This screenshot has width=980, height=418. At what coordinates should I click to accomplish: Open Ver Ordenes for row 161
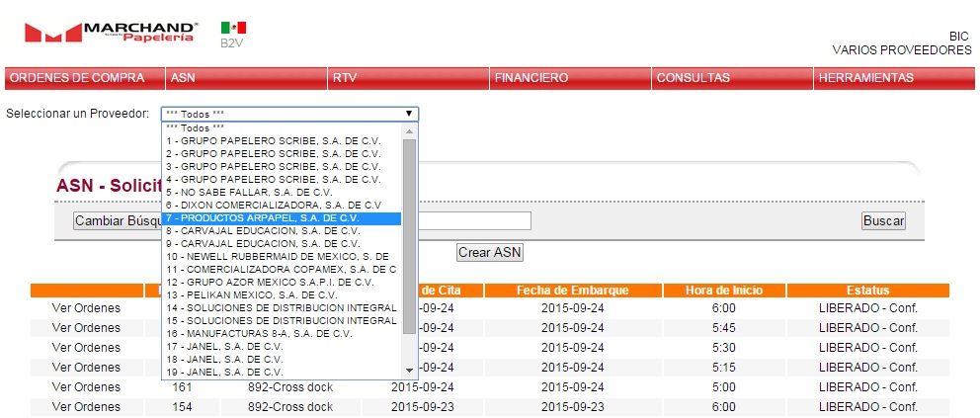click(86, 387)
